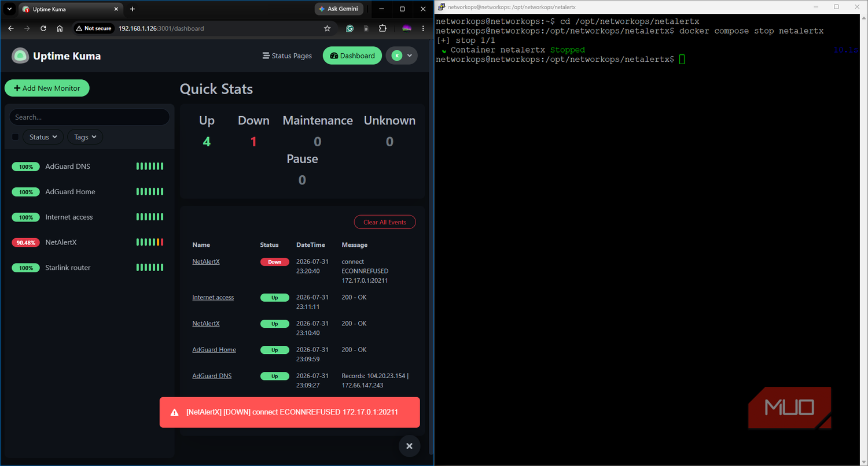
Task: Close the Uptime Kuma browser tab
Action: [117, 9]
